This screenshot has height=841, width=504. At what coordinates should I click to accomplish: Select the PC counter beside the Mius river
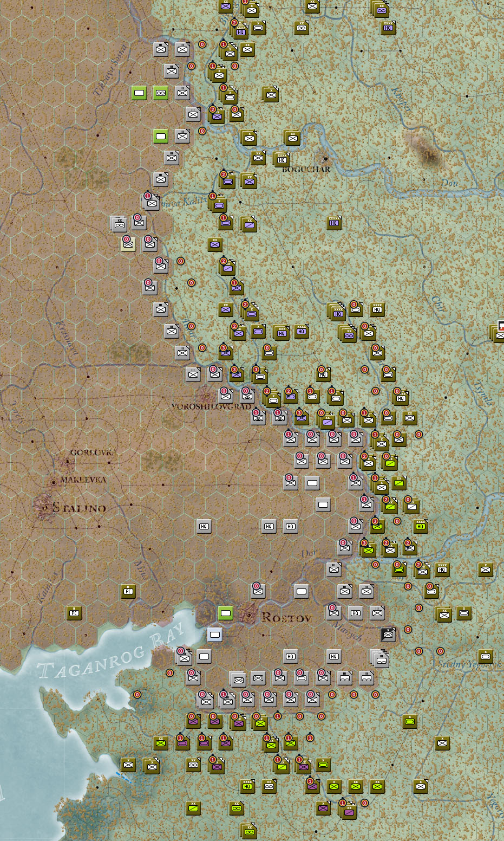point(128,591)
